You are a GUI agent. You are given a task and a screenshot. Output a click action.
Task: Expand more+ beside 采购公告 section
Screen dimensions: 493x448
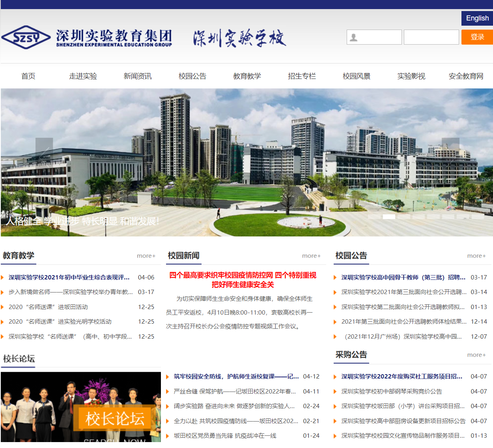click(477, 355)
